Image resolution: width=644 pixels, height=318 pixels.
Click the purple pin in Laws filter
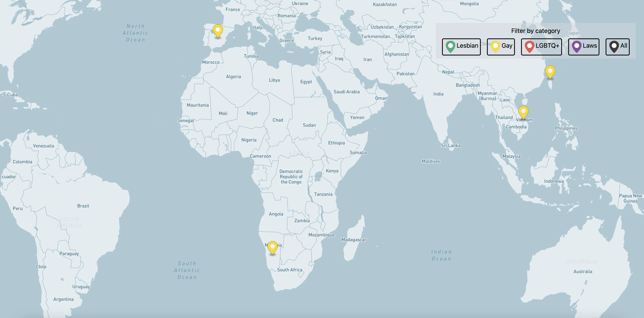(577, 47)
